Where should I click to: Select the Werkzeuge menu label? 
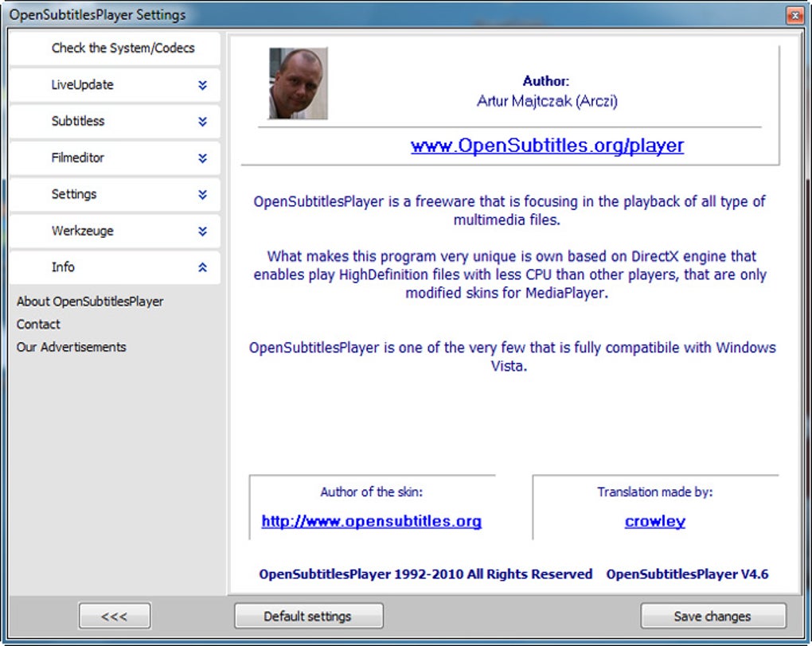click(x=82, y=231)
